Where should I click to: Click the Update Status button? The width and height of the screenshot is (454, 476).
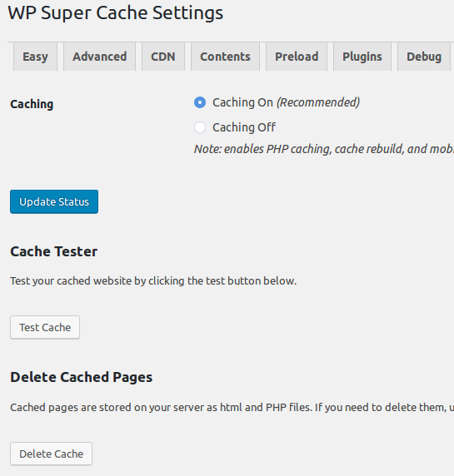tap(54, 202)
